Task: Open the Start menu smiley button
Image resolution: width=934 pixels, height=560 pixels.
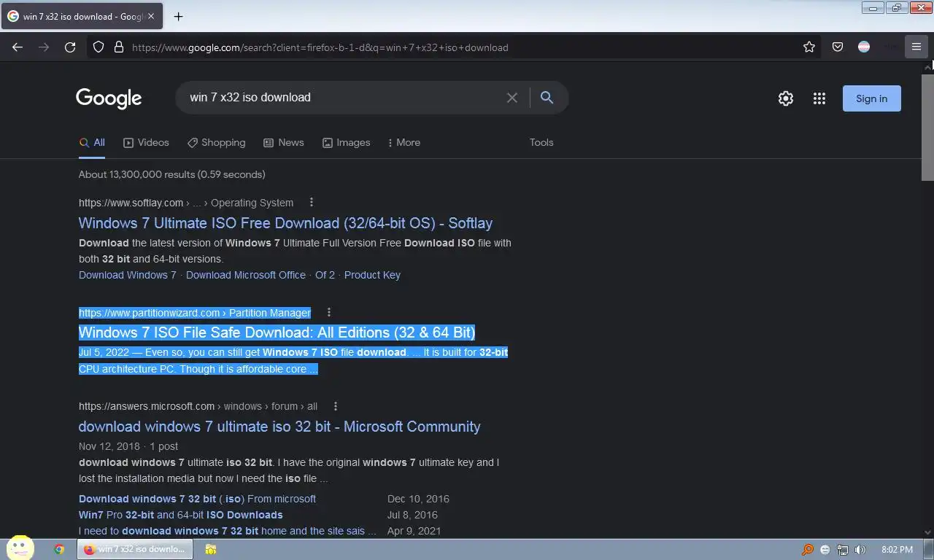Action: (20, 548)
